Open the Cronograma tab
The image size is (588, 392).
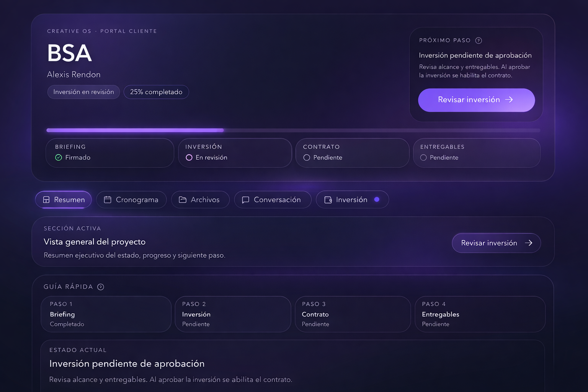click(131, 199)
